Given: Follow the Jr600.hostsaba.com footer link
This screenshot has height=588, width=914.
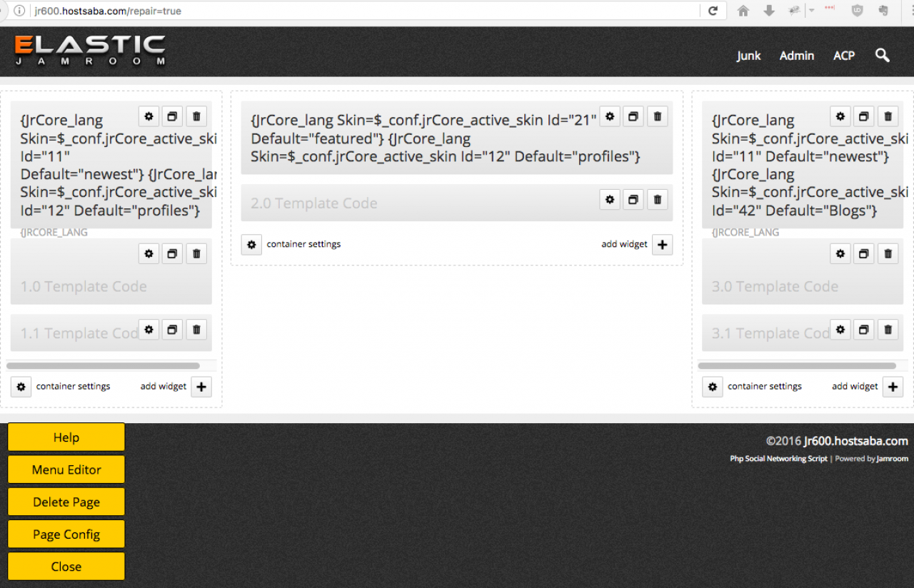Looking at the screenshot, I should tap(856, 441).
